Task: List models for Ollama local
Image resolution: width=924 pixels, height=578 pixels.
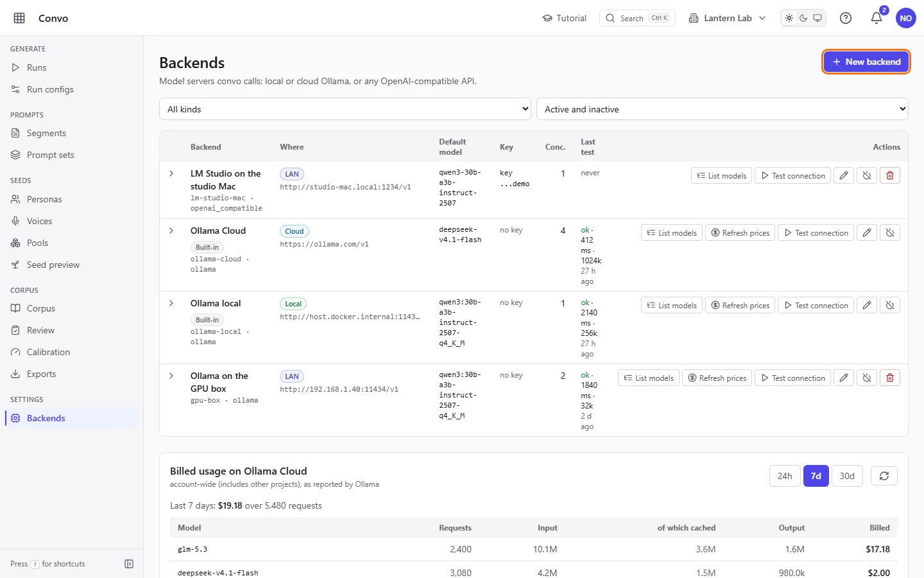Action: click(x=672, y=305)
